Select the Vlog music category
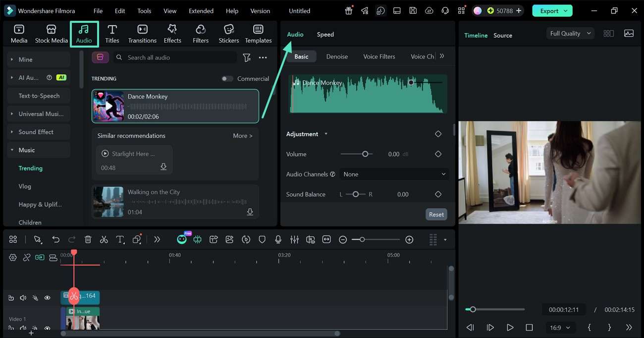The image size is (644, 338). pyautogui.click(x=25, y=186)
